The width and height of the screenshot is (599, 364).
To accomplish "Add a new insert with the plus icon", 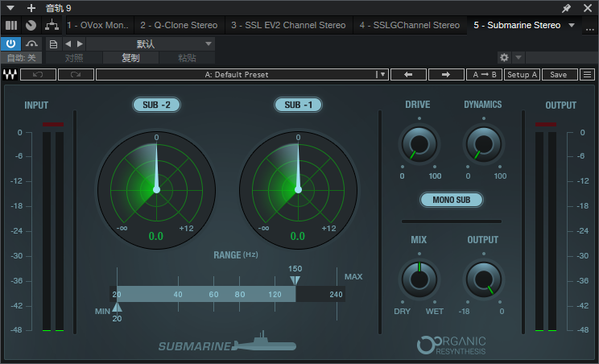I will click(31, 7).
